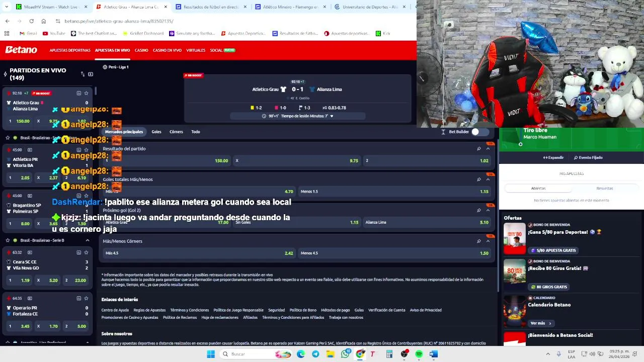Screen dimensions: 644x362
Task: Pin the Resultado del partido market
Action: click(x=478, y=149)
